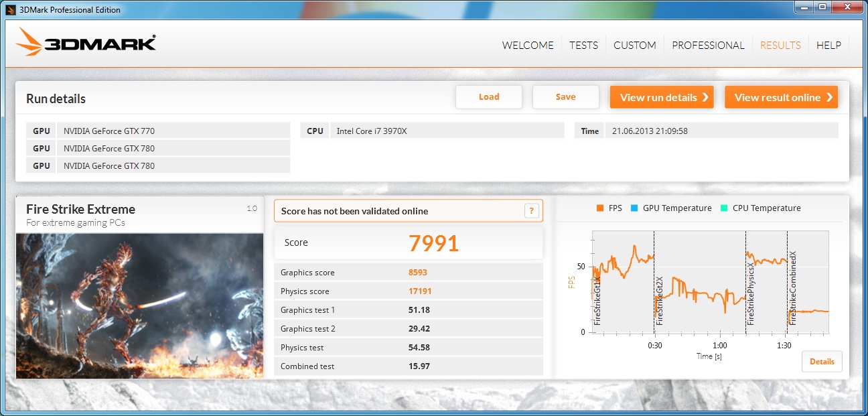Screen dimensions: 868x416
Task: Click the Graphics test 2 value 29.42
Action: (x=419, y=329)
